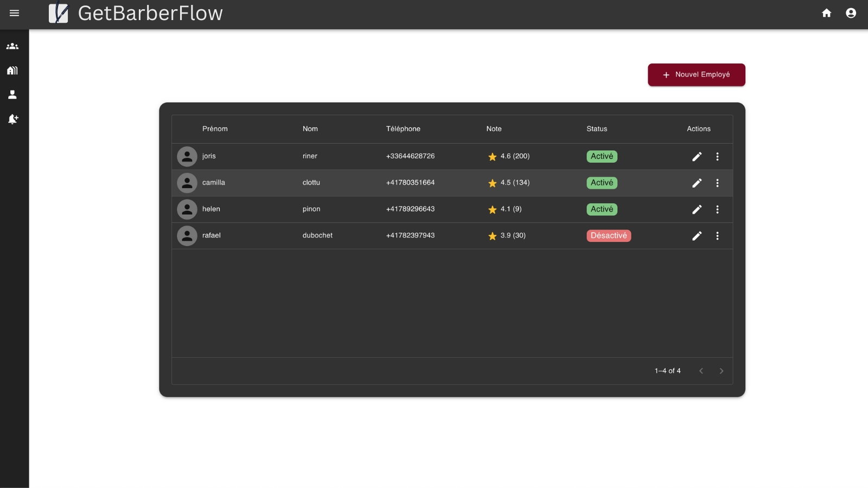Create a Nouvel Employé

(697, 75)
